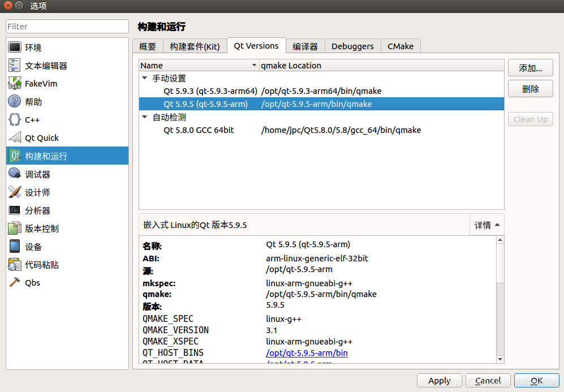Click the 嵌入式 Linux的Qt 版本5.9.5 summary text
564x392 pixels.
coord(195,225)
